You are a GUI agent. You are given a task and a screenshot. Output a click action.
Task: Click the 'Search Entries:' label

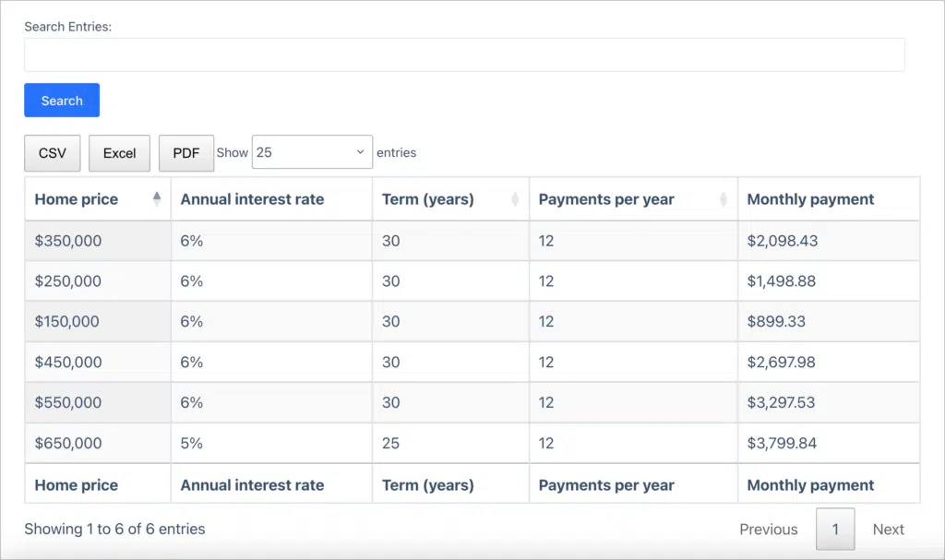(x=68, y=27)
